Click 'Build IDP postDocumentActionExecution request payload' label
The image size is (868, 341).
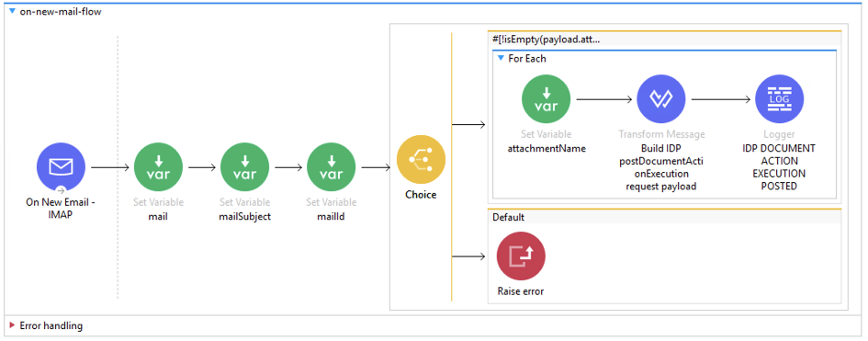[x=661, y=167]
